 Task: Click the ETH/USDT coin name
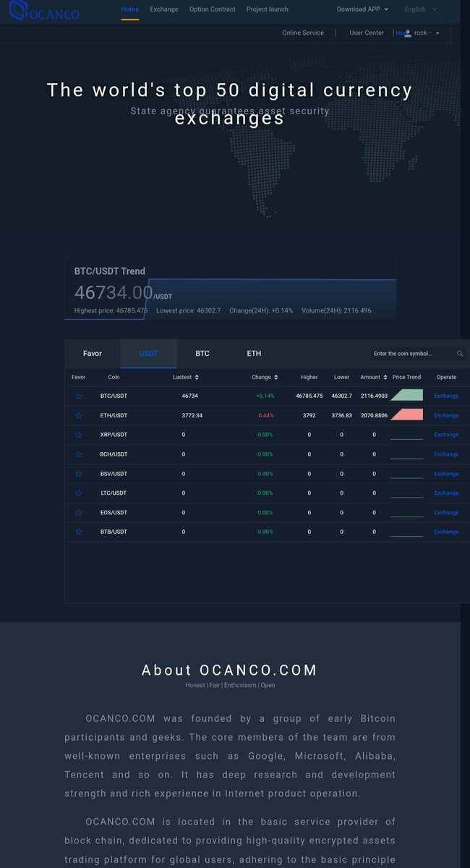114,415
